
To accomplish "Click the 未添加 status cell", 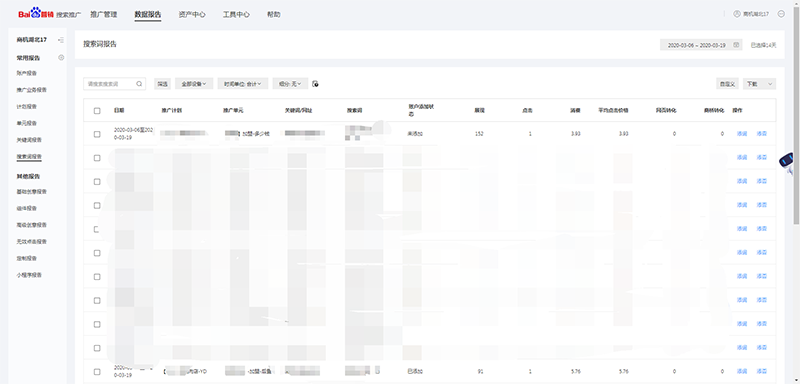I will coord(415,134).
